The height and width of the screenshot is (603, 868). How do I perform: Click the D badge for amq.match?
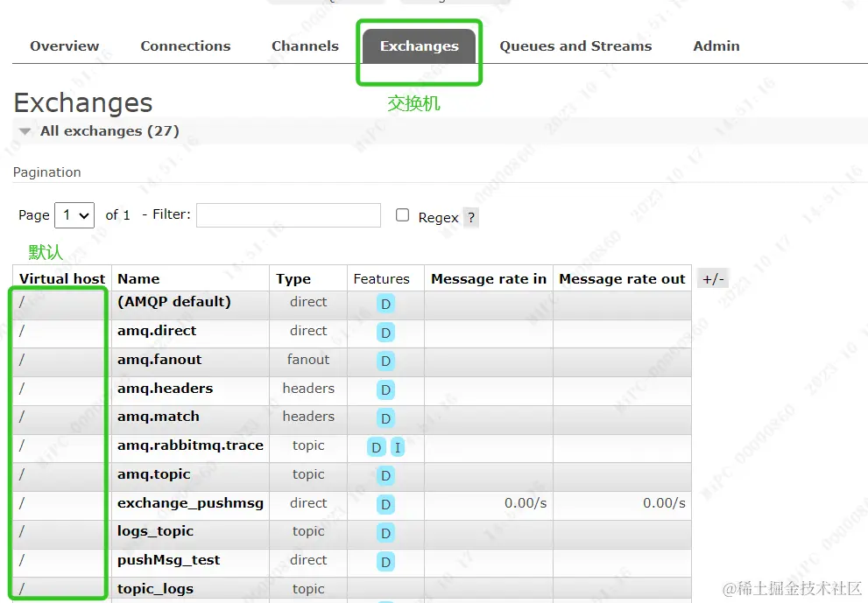click(x=386, y=418)
